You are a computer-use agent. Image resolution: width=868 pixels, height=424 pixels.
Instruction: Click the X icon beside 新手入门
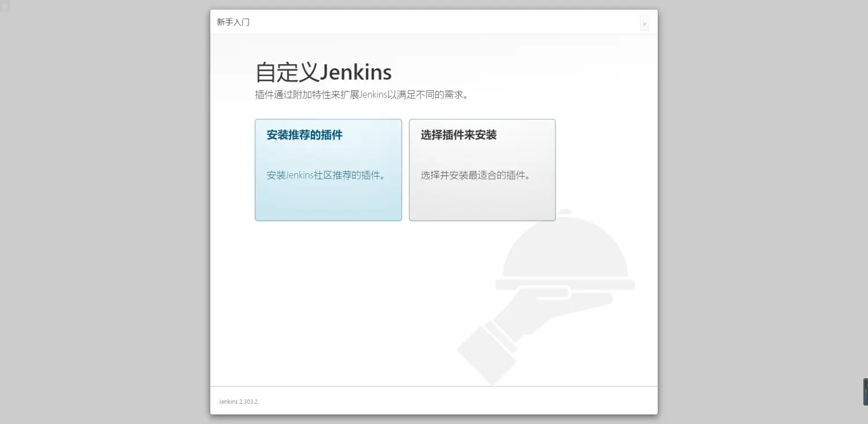coord(644,24)
